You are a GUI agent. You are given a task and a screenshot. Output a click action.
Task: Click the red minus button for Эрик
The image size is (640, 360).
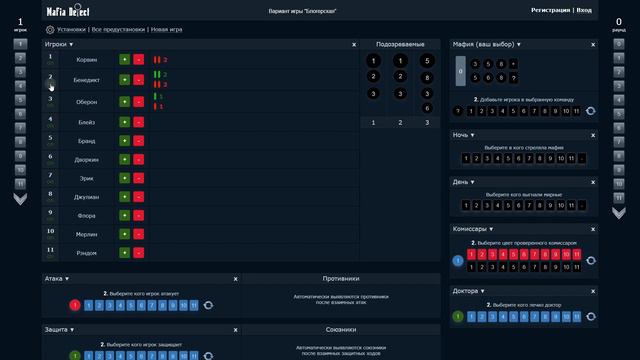click(x=138, y=178)
